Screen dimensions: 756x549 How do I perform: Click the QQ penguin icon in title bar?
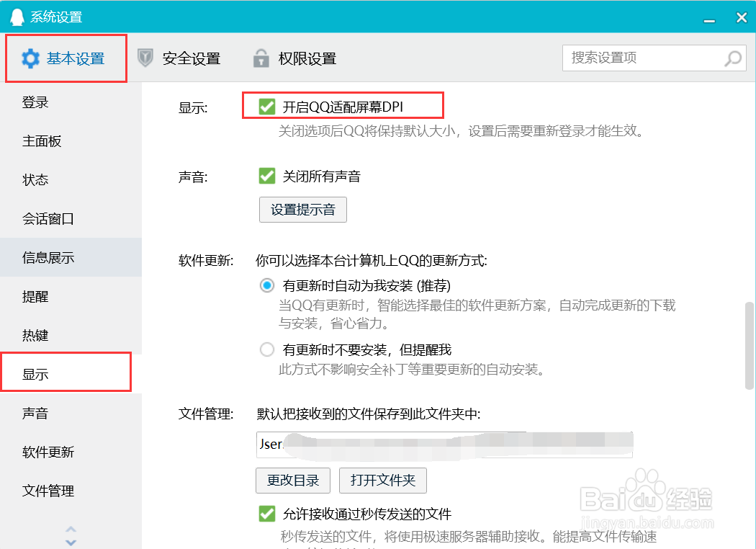pyautogui.click(x=17, y=16)
